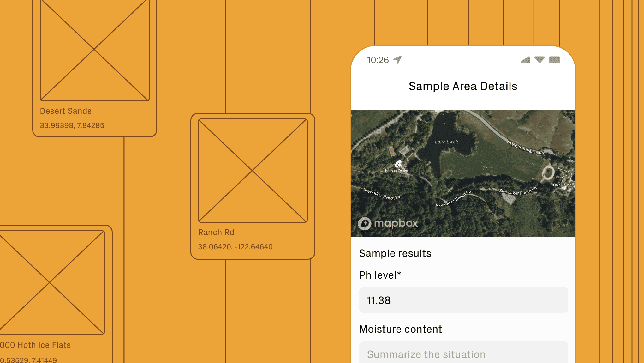Click the Desert Sands coordinates text
The width and height of the screenshot is (644, 363).
point(72,125)
